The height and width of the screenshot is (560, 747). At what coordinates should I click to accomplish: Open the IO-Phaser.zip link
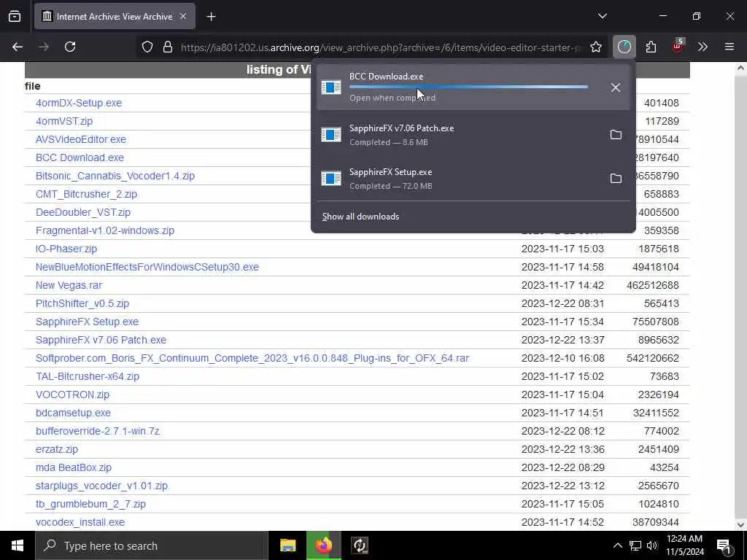tap(66, 249)
